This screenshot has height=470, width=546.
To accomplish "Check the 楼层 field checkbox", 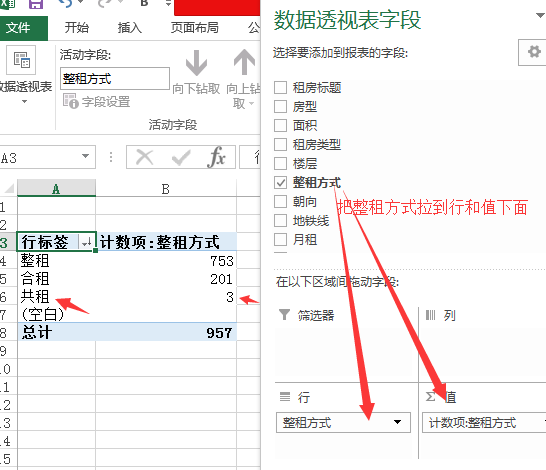I will click(x=280, y=163).
